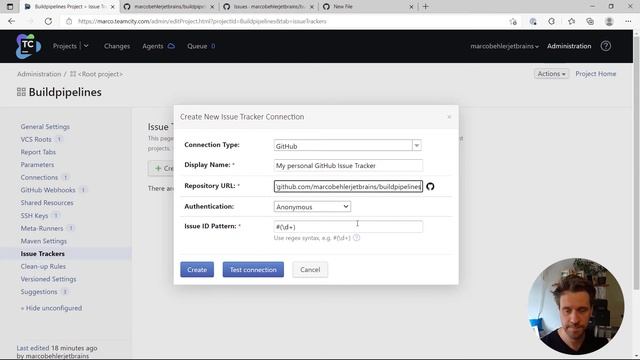Focus the Repository URL input field
Screen dimensions: 640x360
[348, 187]
